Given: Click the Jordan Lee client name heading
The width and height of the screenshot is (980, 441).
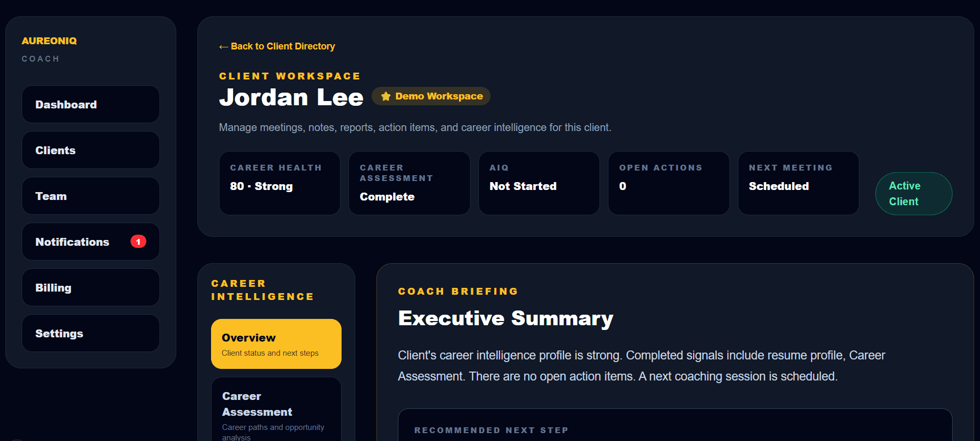Looking at the screenshot, I should click(x=291, y=97).
